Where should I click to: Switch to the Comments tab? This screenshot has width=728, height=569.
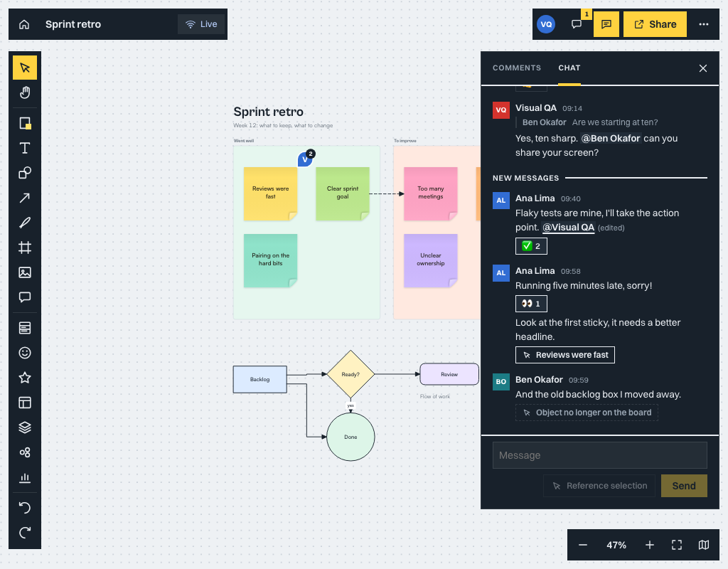[517, 68]
